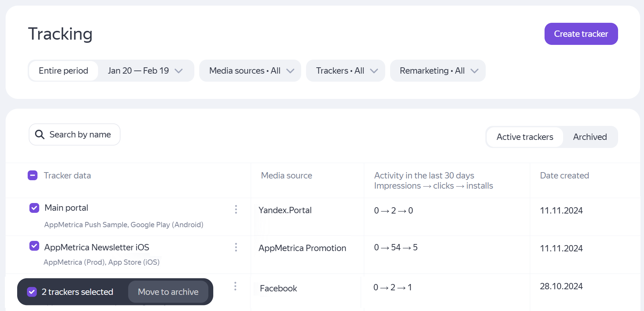This screenshot has width=644, height=311.
Task: Open Main portal three-dot menu
Action: point(236,209)
